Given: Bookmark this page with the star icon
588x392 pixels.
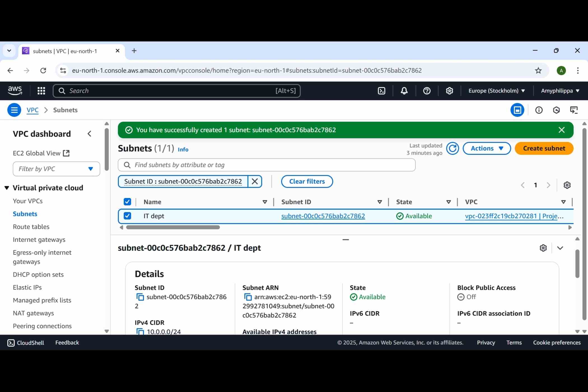Looking at the screenshot, I should [x=538, y=71].
